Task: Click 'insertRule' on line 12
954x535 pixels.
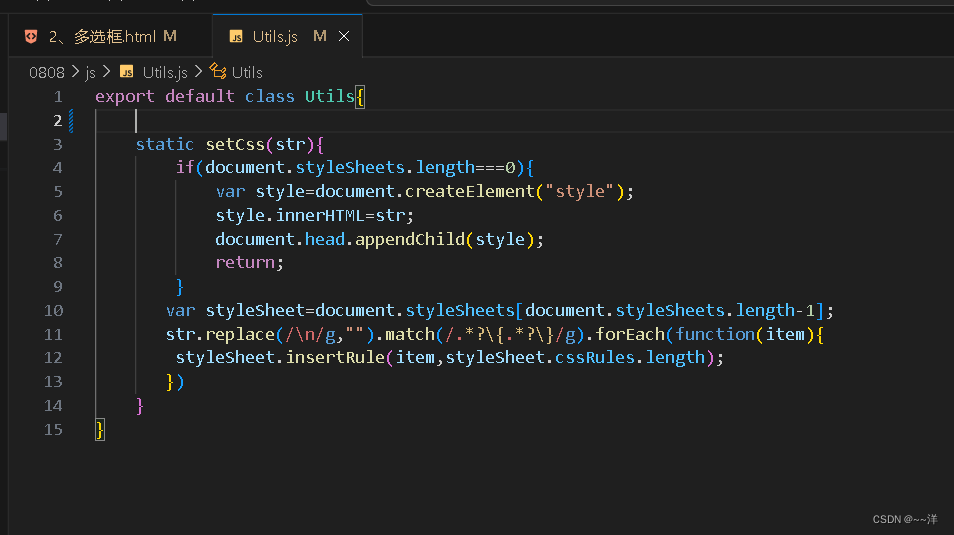Action: click(335, 357)
